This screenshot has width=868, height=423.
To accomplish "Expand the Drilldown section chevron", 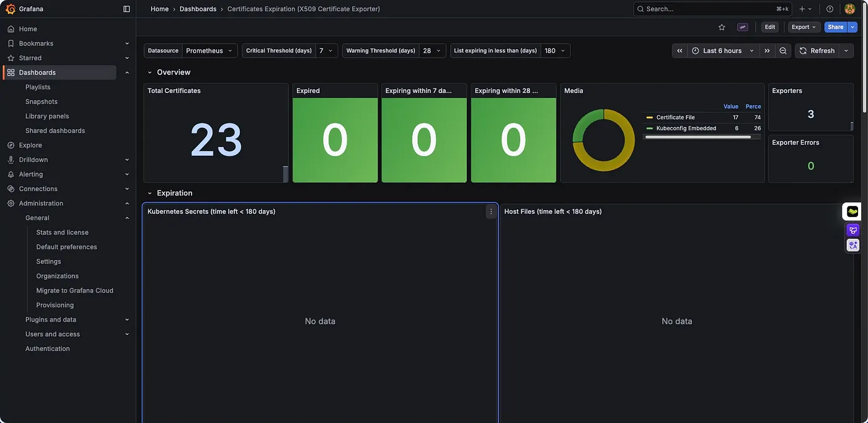I will click(x=127, y=159).
